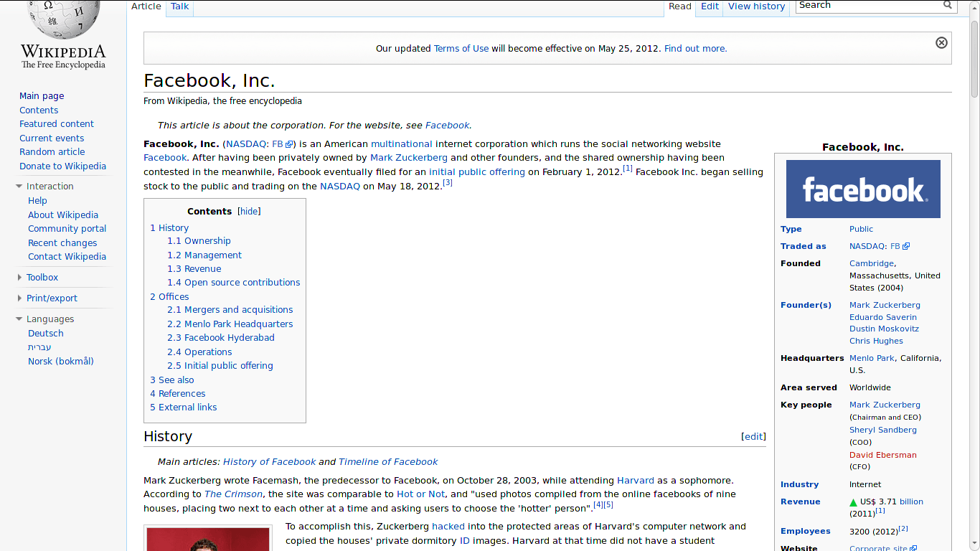Image resolution: width=980 pixels, height=551 pixels.
Task: Click the Wikipedia globe logo
Action: pos(63,20)
